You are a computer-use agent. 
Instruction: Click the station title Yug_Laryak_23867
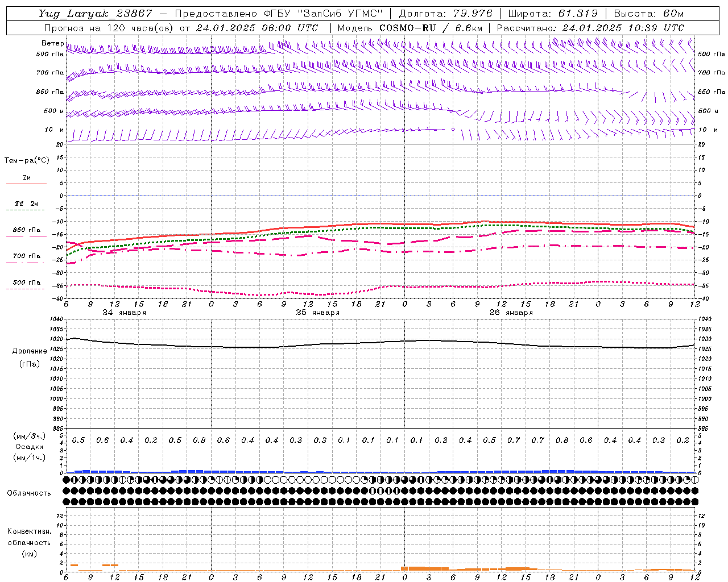[95, 14]
